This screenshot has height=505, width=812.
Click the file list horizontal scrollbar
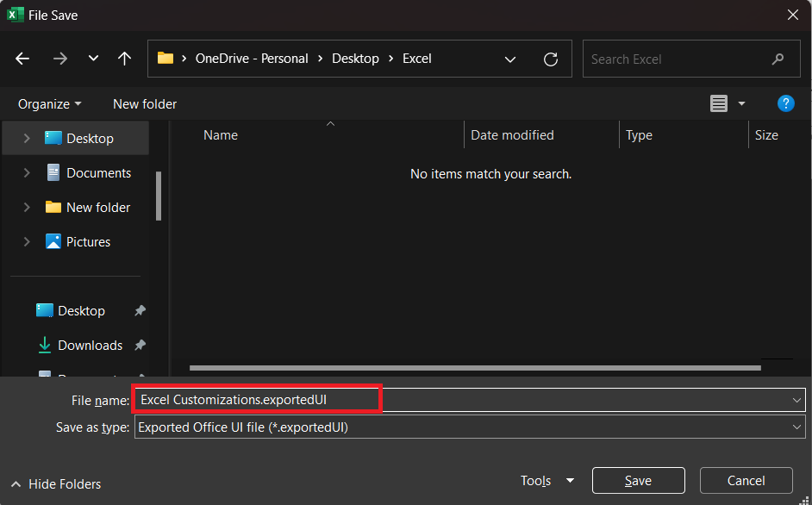pos(475,368)
